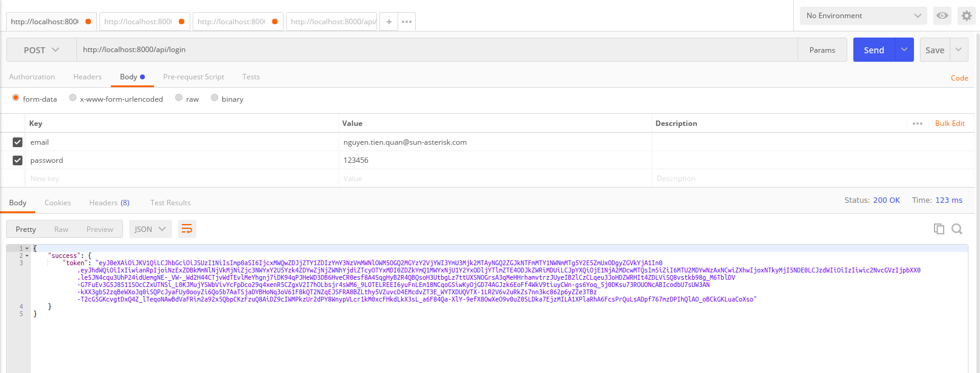Edit the request URL field
The width and height of the screenshot is (980, 373).
(x=436, y=50)
